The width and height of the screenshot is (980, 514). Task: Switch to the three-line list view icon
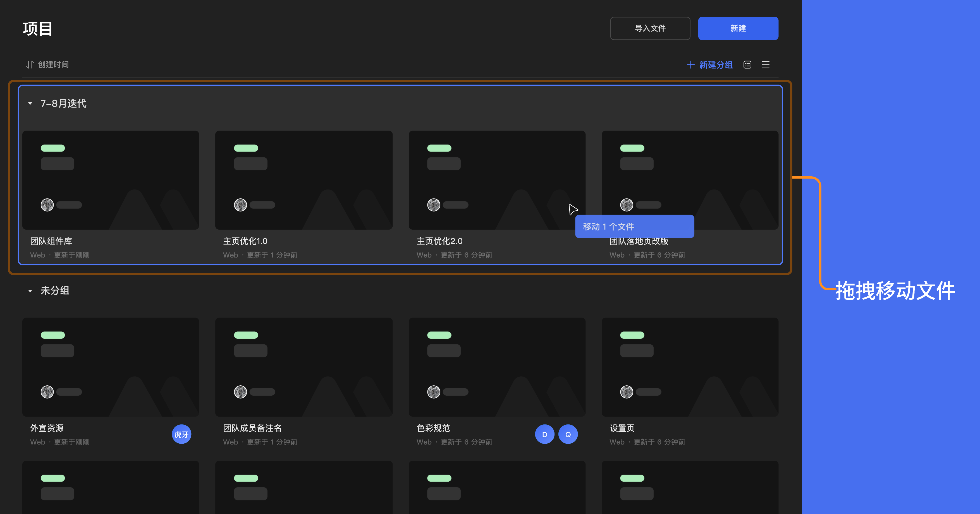tap(766, 65)
